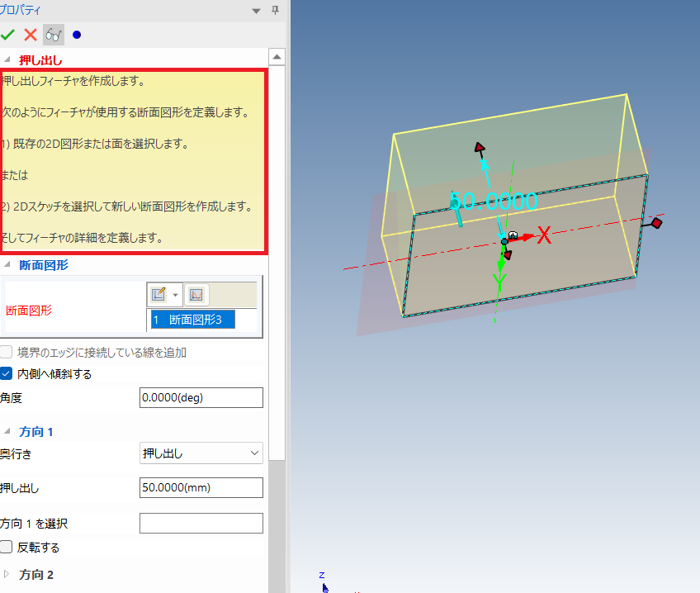
Task: Cancel the feature with the red X
Action: pos(30,34)
